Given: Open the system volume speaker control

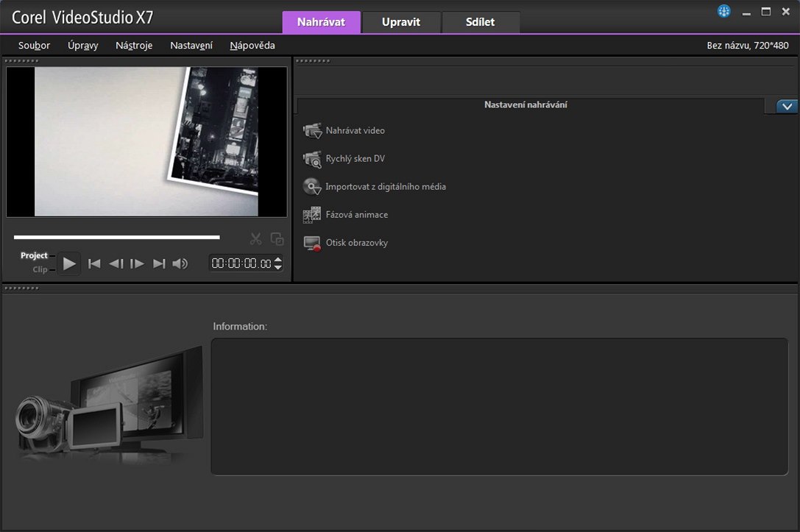Looking at the screenshot, I should coord(180,263).
